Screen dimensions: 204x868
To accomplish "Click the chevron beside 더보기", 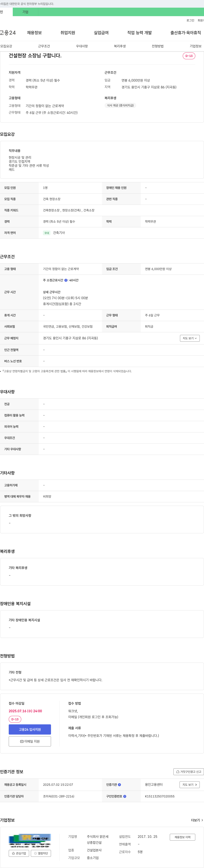I will 202,820.
